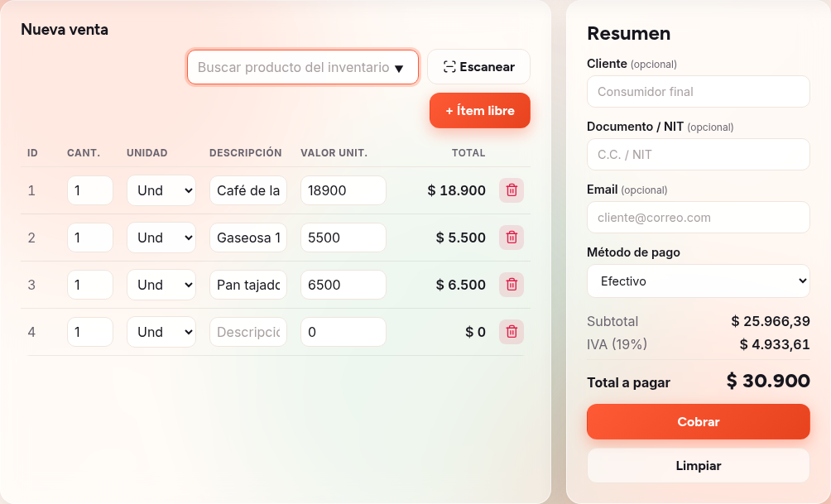Image resolution: width=831 pixels, height=504 pixels.
Task: Click the Resumen heading
Action: (628, 33)
